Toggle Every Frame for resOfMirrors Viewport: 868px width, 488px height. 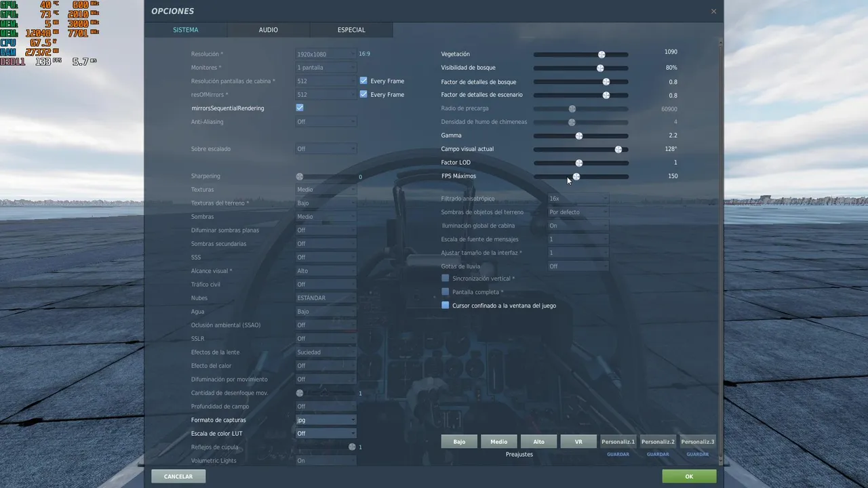click(x=363, y=94)
